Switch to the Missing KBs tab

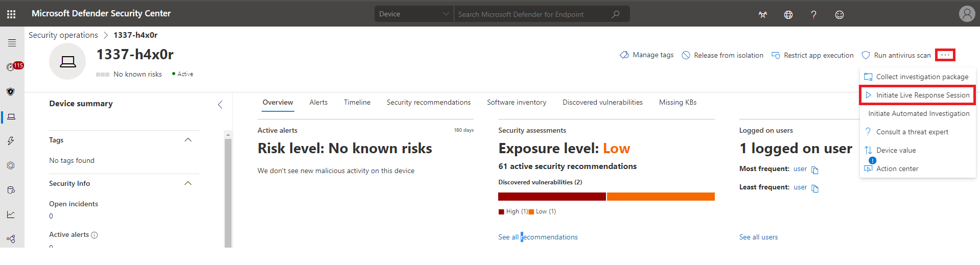pos(678,103)
